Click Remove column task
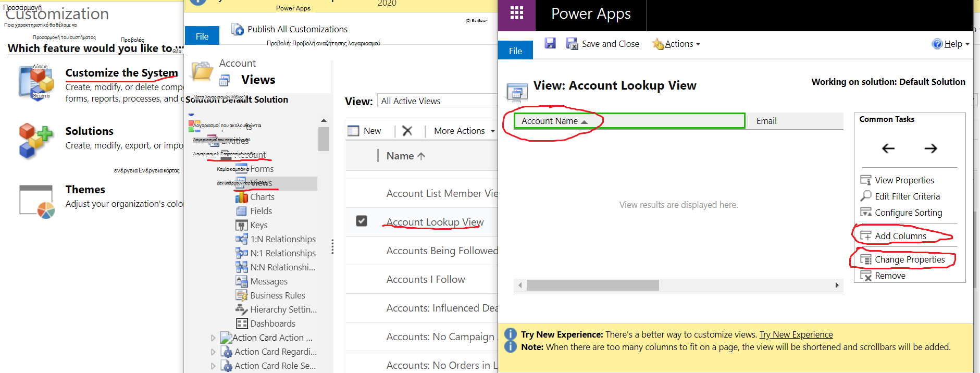 883,276
